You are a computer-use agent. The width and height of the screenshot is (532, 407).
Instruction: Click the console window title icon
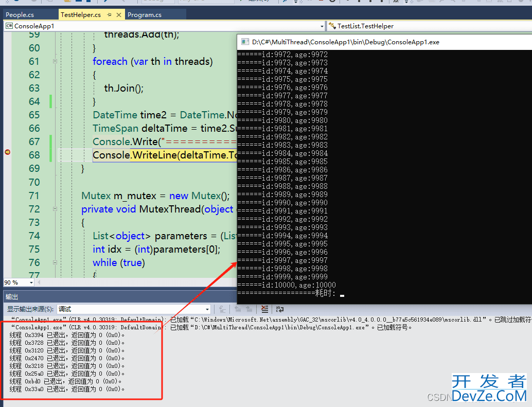point(244,42)
